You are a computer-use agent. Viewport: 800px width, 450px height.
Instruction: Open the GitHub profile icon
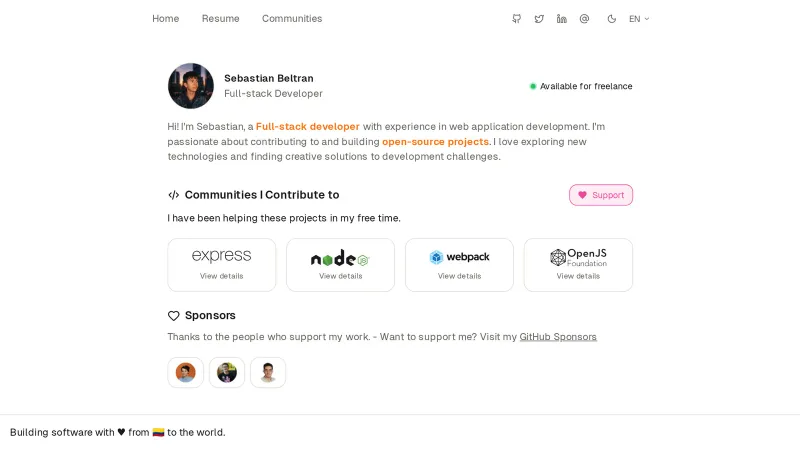[516, 19]
